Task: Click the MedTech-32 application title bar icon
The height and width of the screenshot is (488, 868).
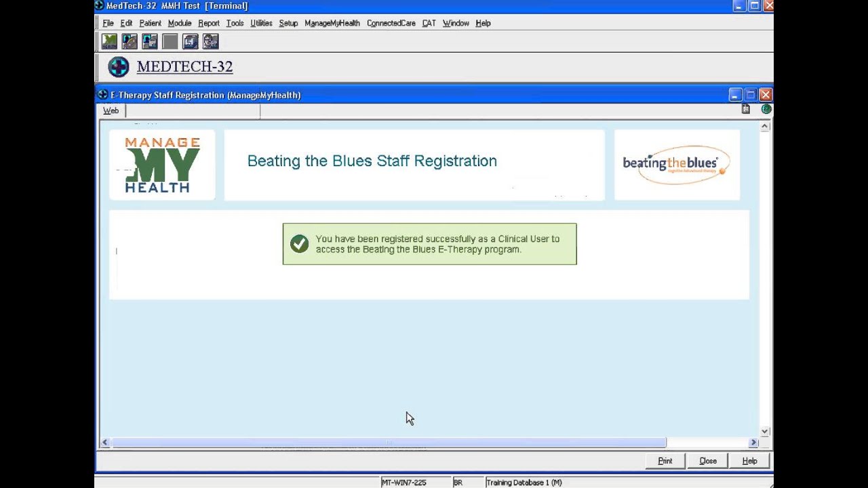Action: 99,5
